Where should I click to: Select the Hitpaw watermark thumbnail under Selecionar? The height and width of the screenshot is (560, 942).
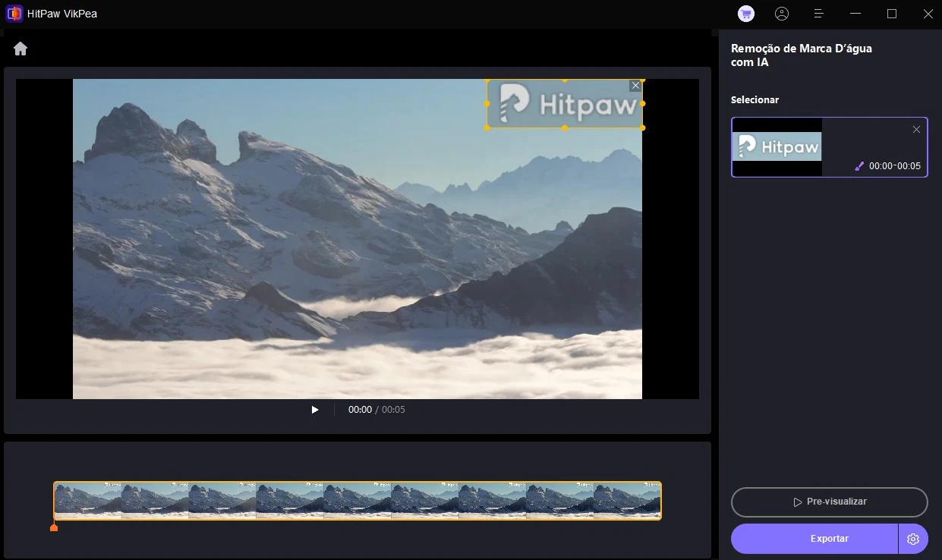(x=777, y=147)
